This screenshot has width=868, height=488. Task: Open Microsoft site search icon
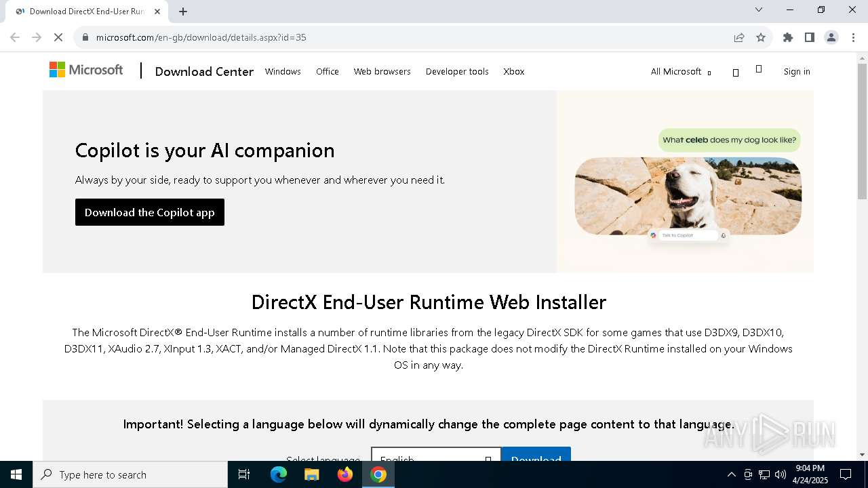[736, 73]
